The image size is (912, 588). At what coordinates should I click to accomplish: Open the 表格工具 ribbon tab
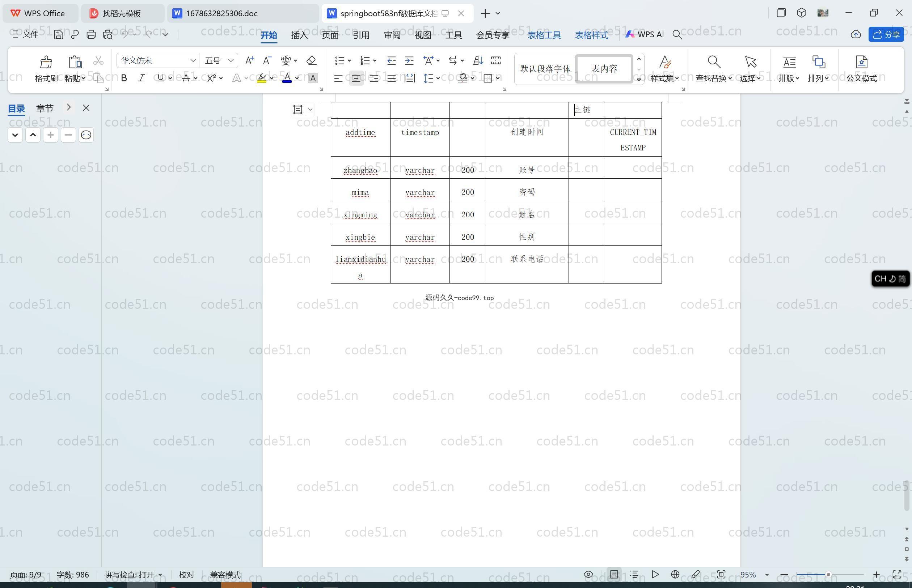click(544, 35)
